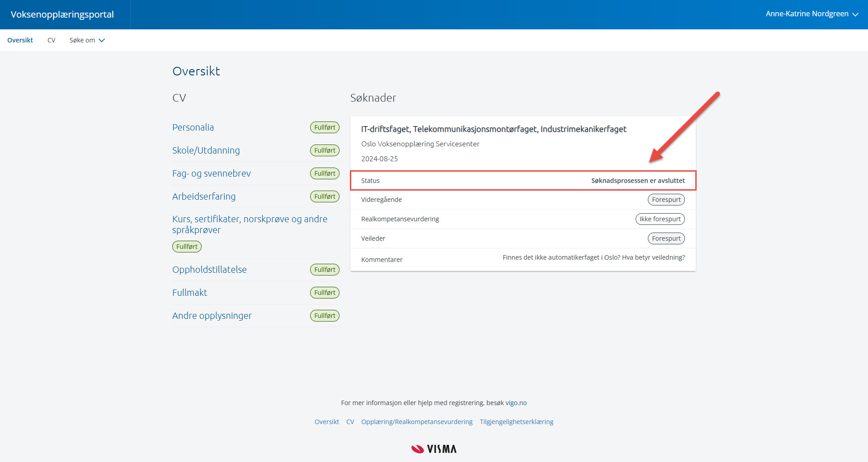Select the Oversikt tab in navigation
Screen dimensions: 868x462
point(20,40)
